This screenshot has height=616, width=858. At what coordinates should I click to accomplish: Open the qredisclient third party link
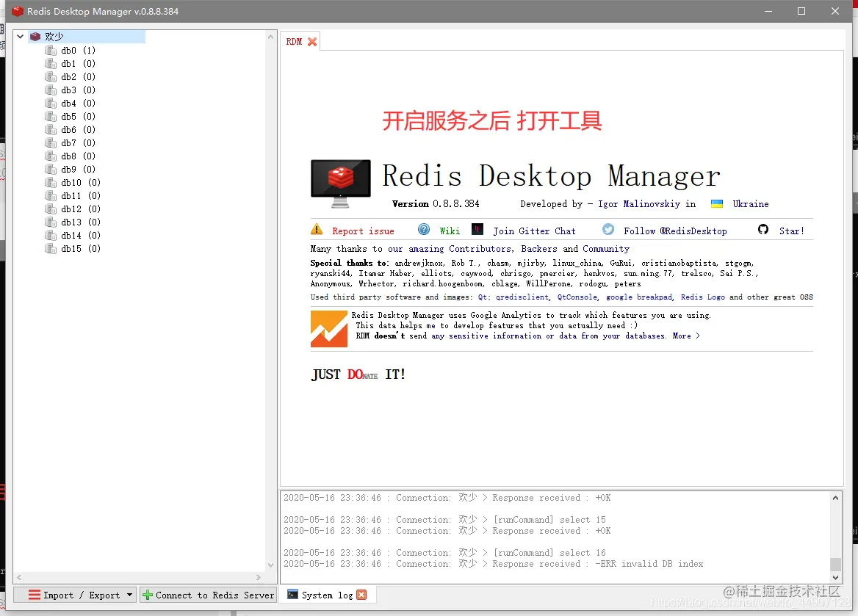(x=522, y=297)
